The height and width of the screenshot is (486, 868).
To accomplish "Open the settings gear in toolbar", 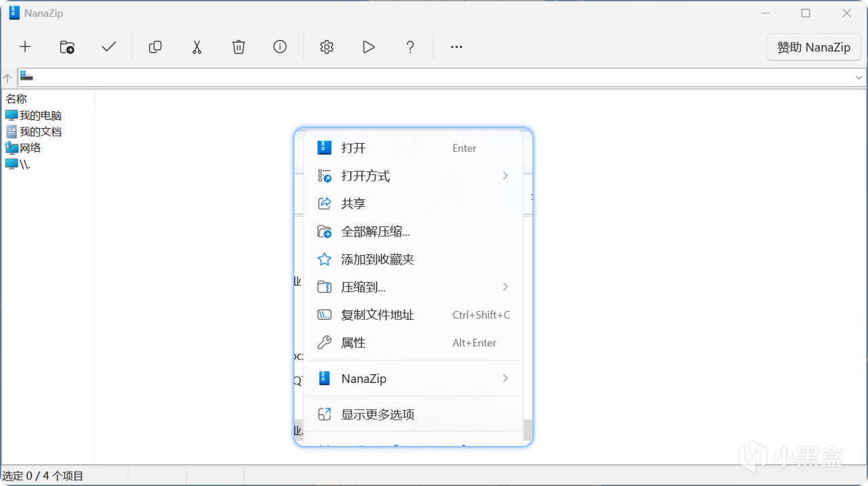I will click(x=327, y=47).
